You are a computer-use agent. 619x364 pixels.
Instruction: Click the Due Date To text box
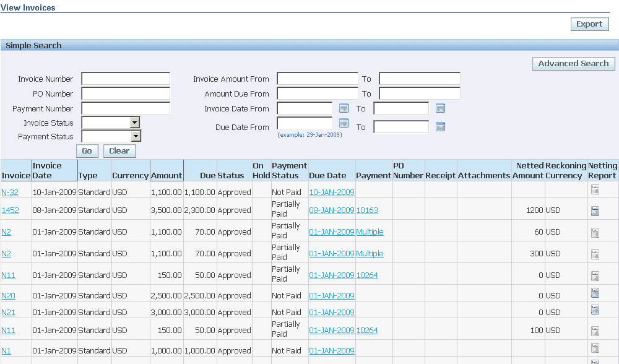tap(401, 127)
